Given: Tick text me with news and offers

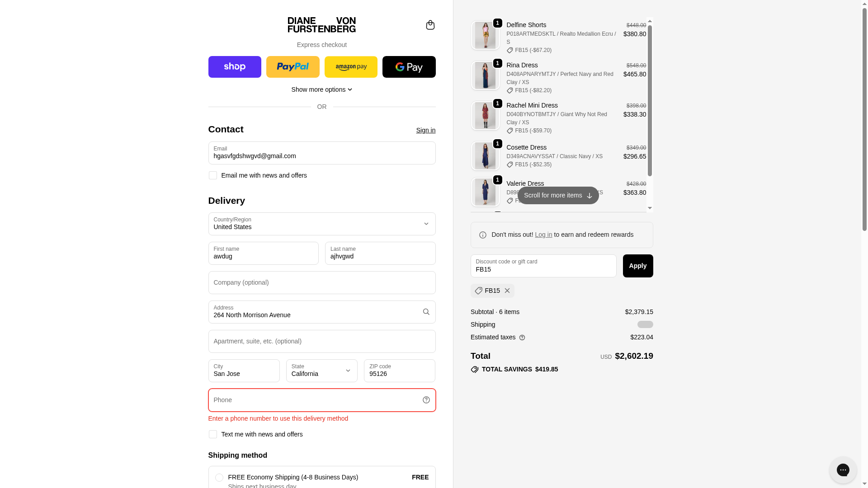Looking at the screenshot, I should 213,434.
